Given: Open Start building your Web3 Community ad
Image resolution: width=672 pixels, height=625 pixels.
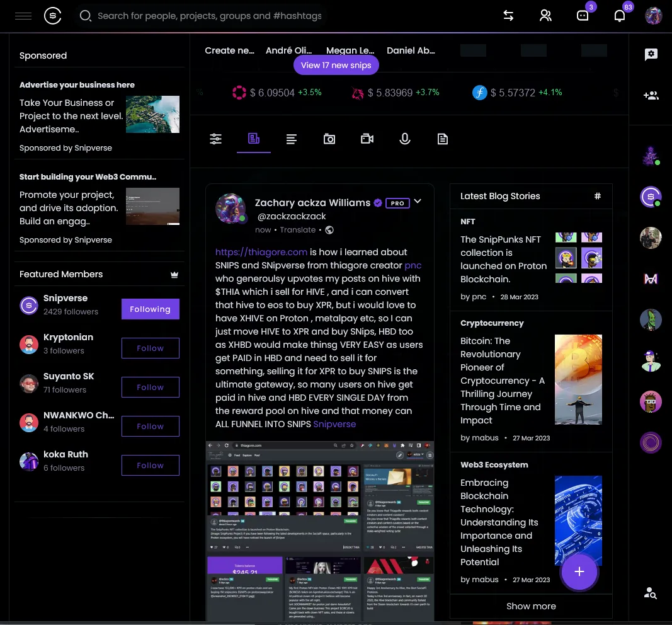Looking at the screenshot, I should click(88, 176).
